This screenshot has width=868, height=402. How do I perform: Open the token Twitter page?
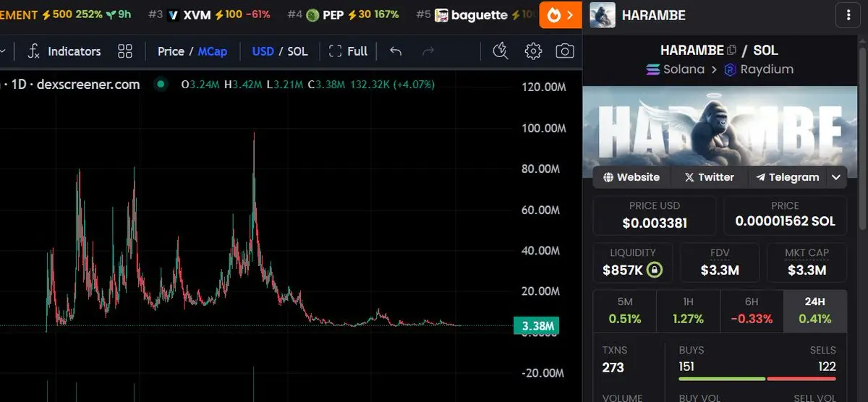[709, 177]
